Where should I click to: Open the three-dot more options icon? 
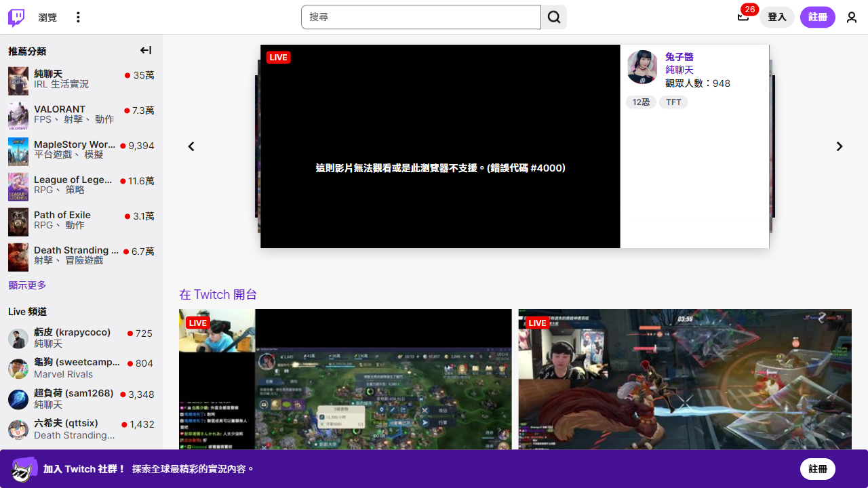79,17
